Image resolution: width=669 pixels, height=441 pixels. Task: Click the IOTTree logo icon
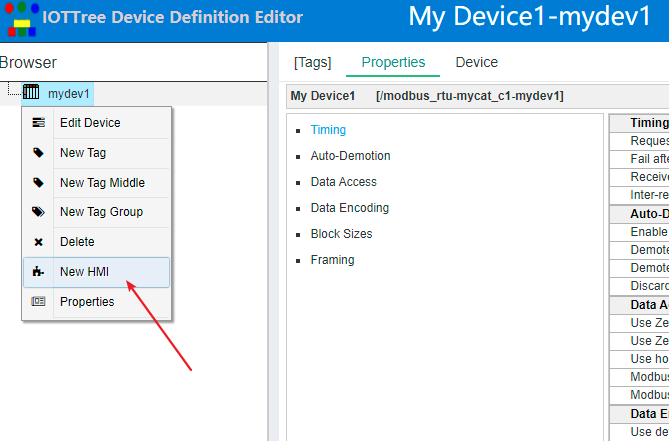22,19
